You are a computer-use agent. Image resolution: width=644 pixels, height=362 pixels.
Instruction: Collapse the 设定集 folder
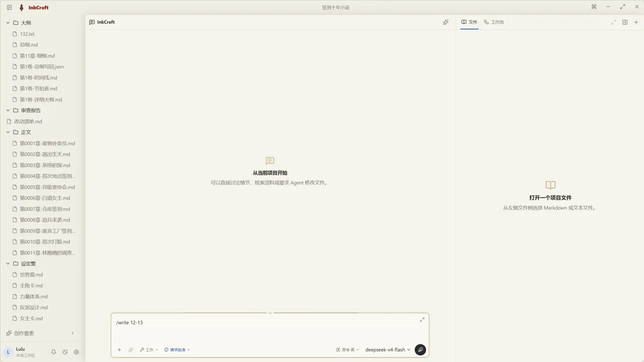(x=8, y=263)
